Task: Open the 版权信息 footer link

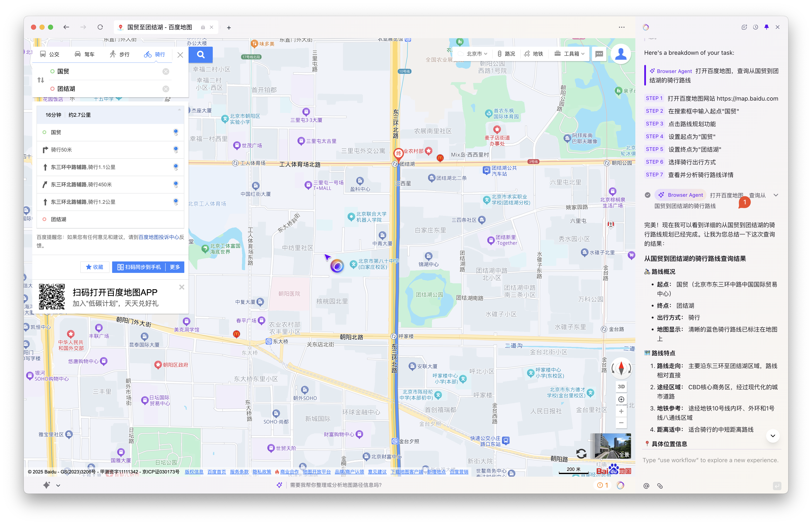Action: (x=194, y=472)
